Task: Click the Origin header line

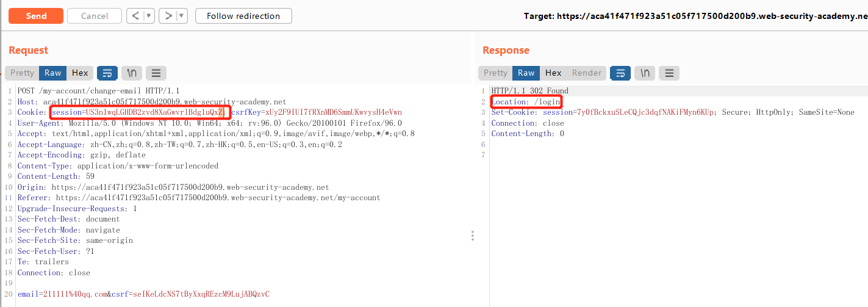Action: click(173, 187)
